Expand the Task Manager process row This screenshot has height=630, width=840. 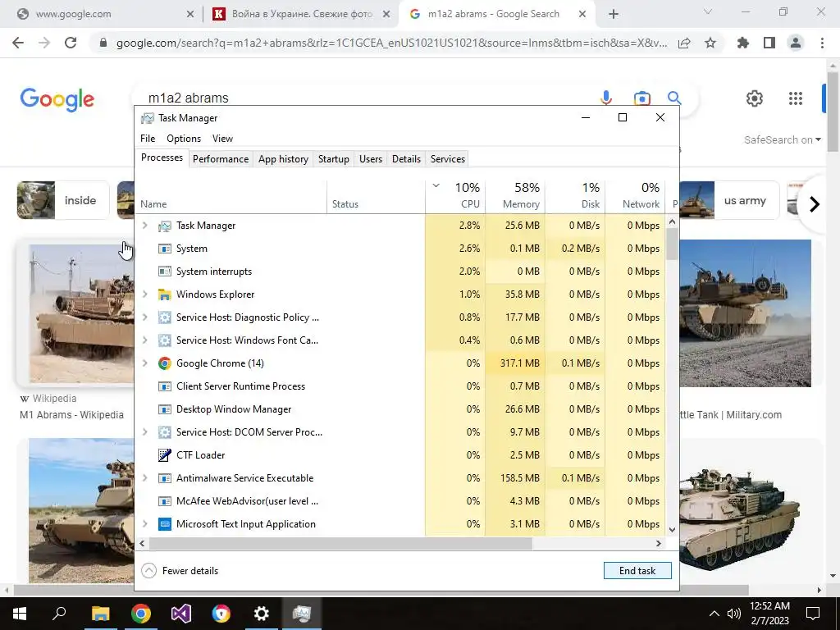[x=144, y=226]
